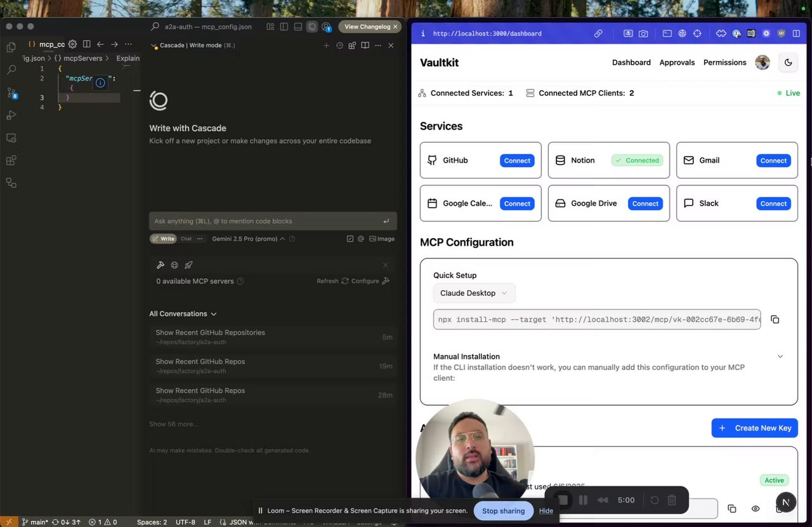Open Run and Debug in the activity bar
This screenshot has width=812, height=527.
click(11, 115)
